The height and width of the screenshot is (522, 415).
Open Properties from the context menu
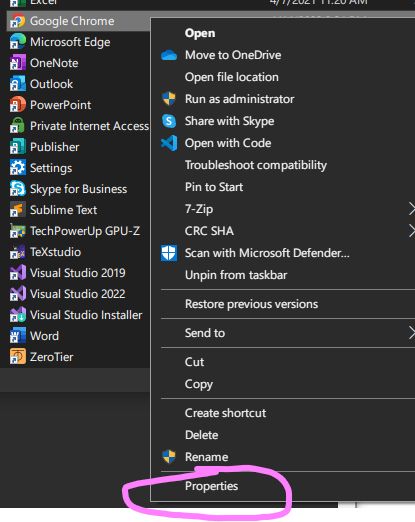pyautogui.click(x=212, y=486)
